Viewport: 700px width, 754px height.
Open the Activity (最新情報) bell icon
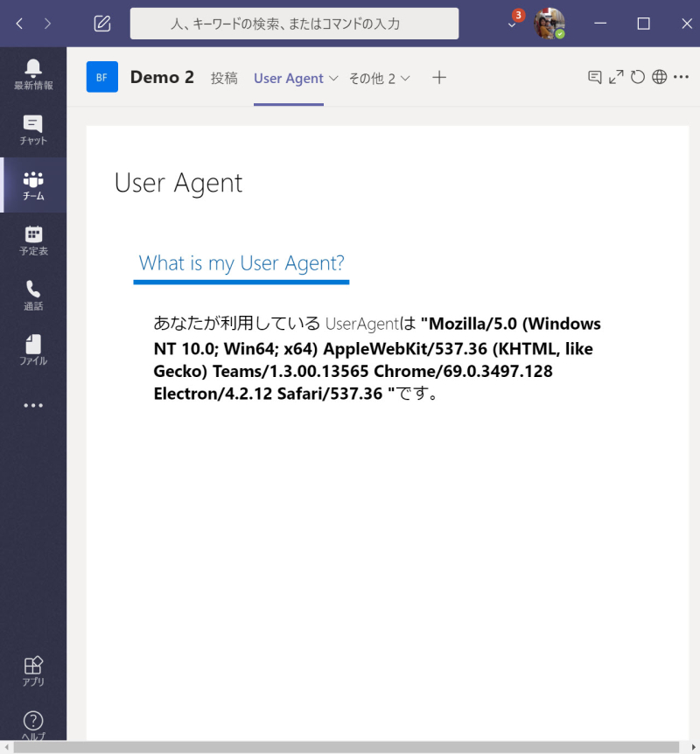pos(33,75)
